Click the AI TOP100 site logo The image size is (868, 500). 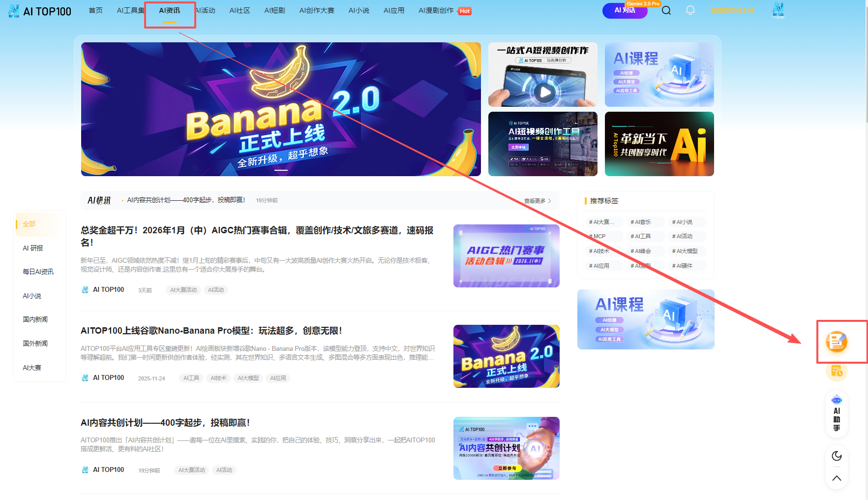pyautogui.click(x=40, y=11)
